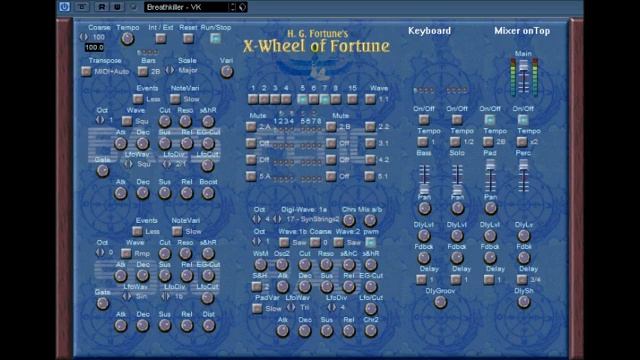Viewport: 640px width, 360px height.
Task: Click the Chrs knob
Action: 349,220
